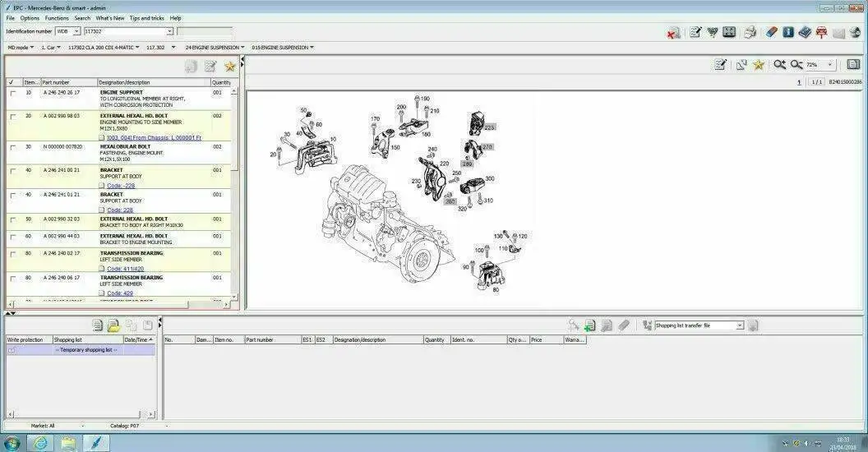Click the copy document icon above parts list
This screenshot has height=452, width=868.
click(191, 67)
